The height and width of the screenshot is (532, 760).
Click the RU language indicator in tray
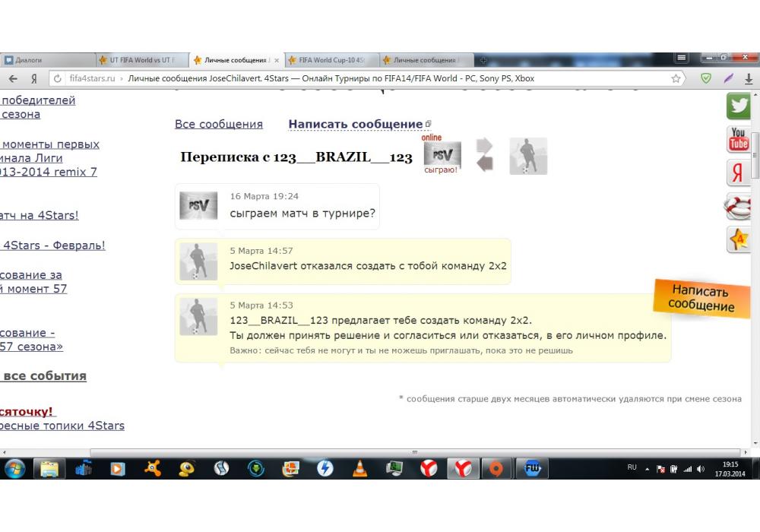632,467
